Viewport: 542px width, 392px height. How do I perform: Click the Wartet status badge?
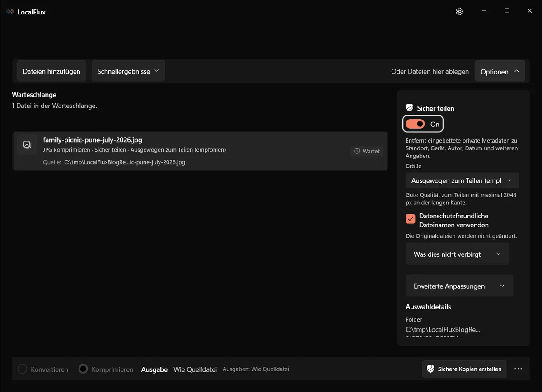367,151
